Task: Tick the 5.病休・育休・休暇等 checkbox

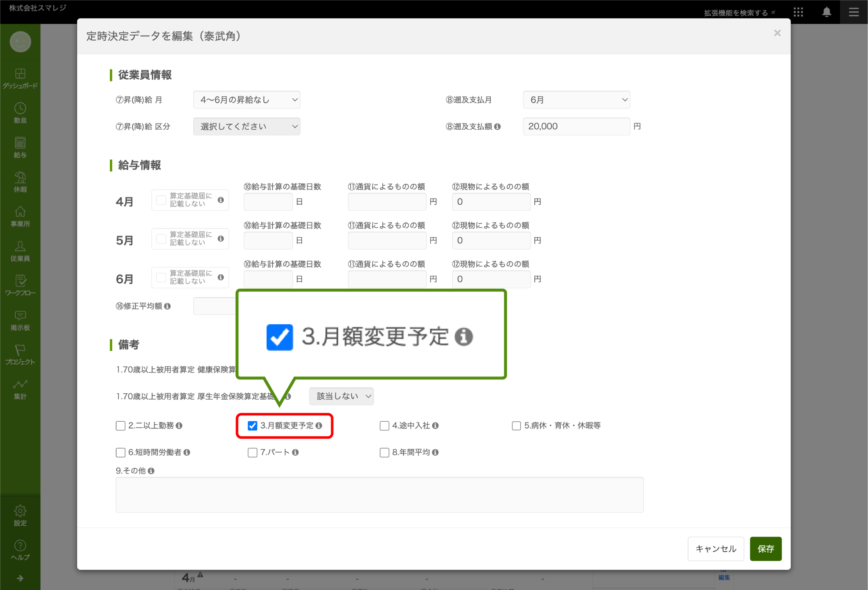Action: pos(516,426)
